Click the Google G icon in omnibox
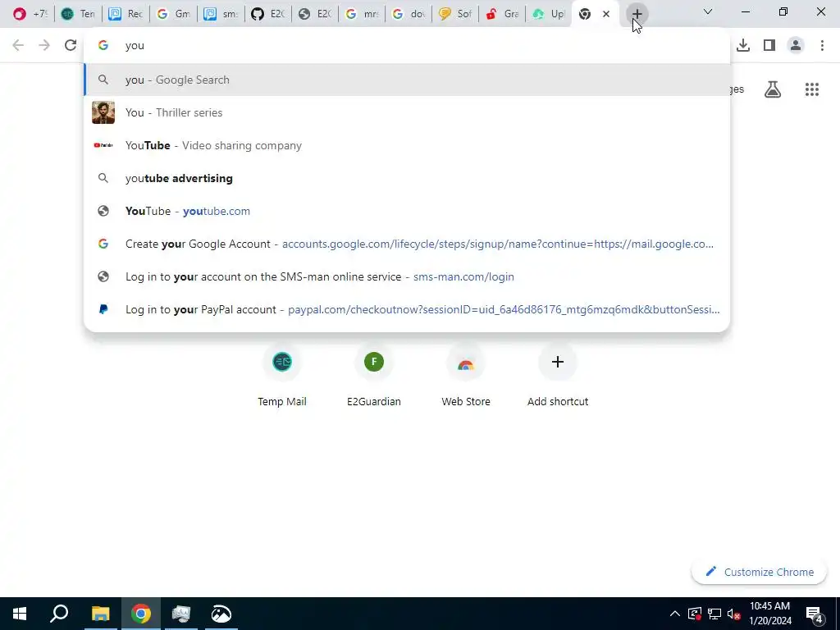This screenshot has width=840, height=630. point(103,46)
